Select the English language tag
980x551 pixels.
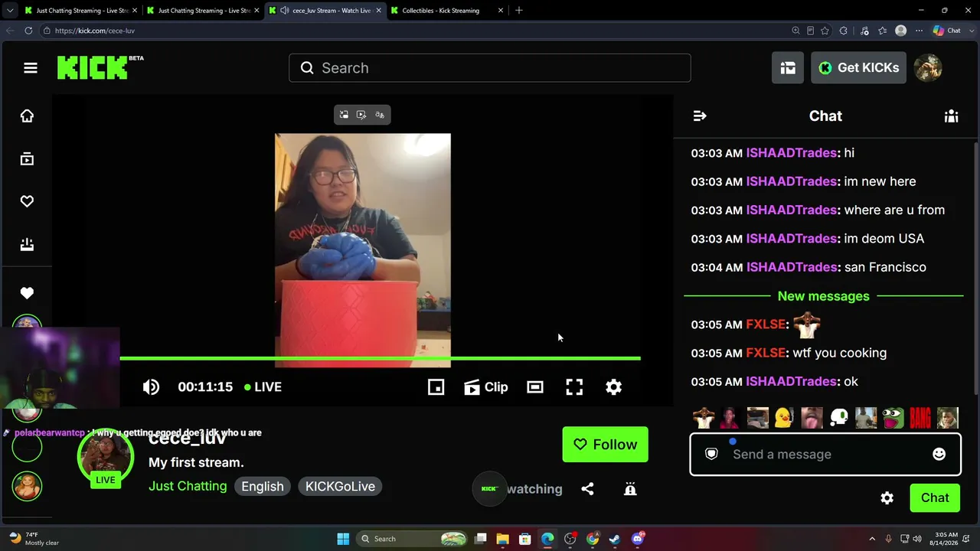coord(263,487)
